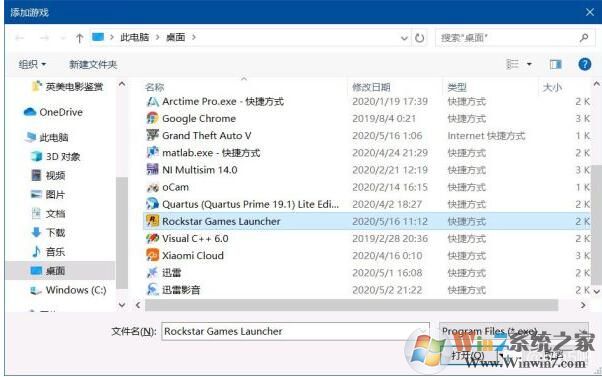The image size is (602, 377).
Task: Open the 视频 folder in sidebar
Action: pos(48,175)
